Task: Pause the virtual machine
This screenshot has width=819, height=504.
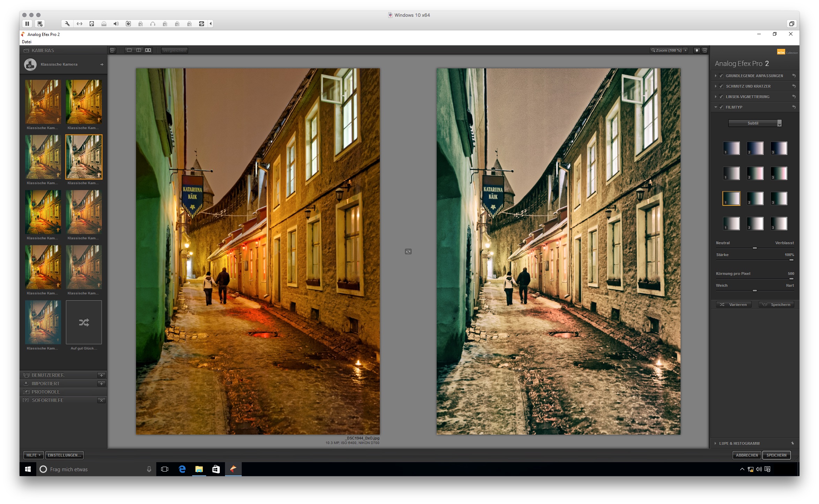Action: click(27, 24)
